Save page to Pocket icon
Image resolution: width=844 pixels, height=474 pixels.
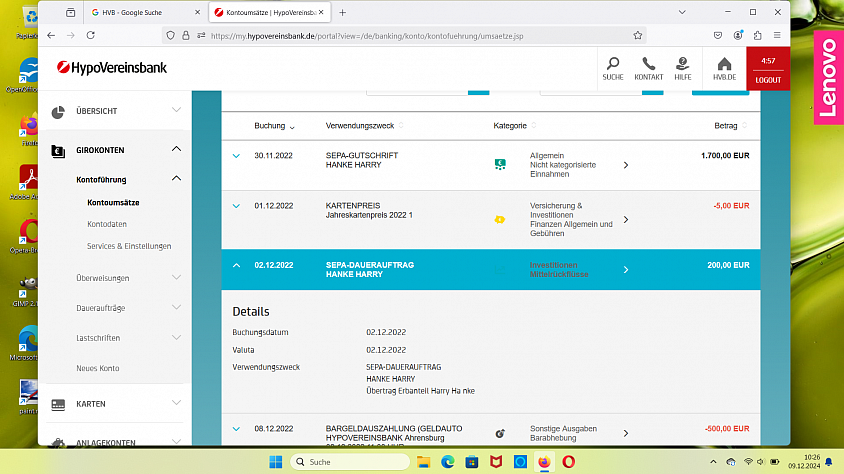point(718,36)
